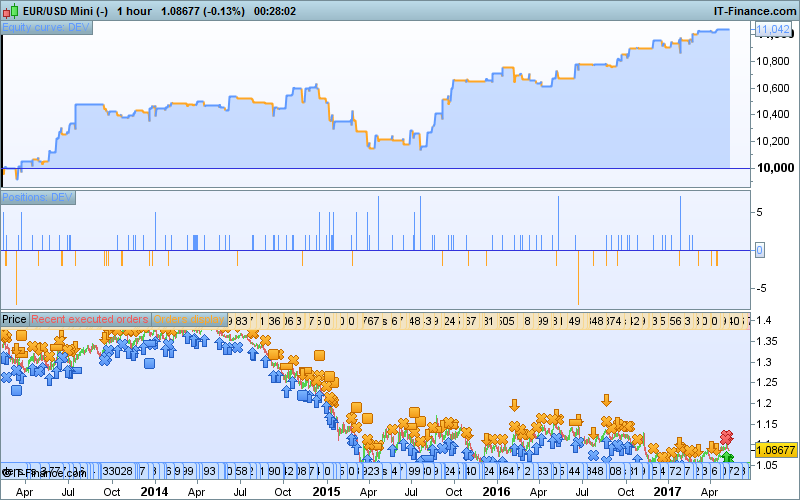
Task: Click the 2016 label on time axis
Action: [x=496, y=492]
